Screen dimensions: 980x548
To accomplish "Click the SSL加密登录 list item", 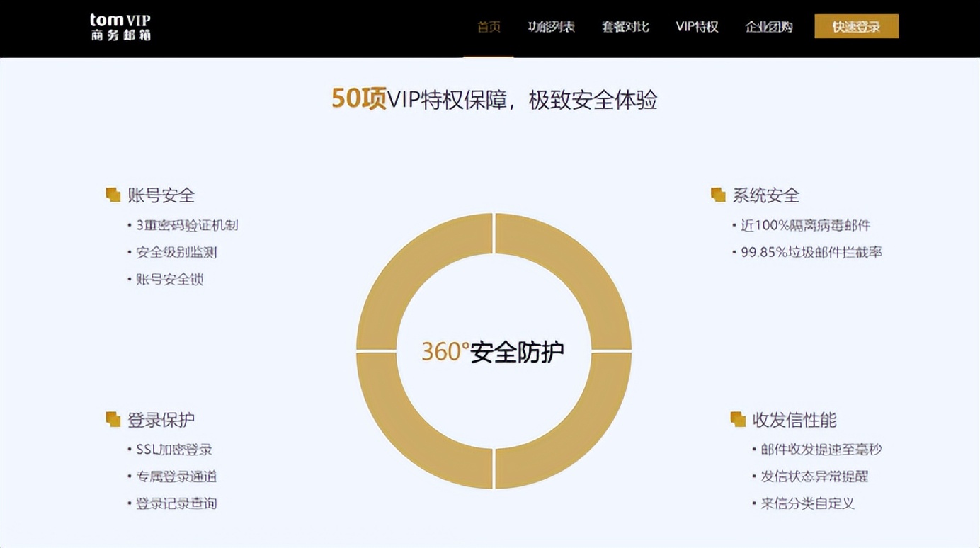I will (174, 448).
